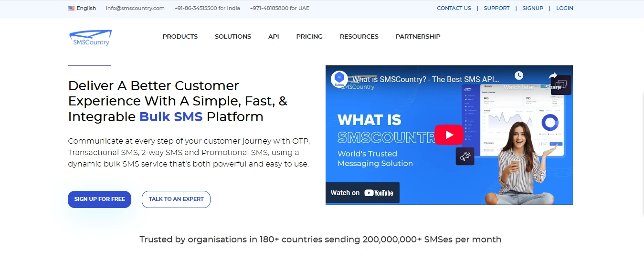Open Watch on YouTube badge
Screen dimensions: 644x261
pyautogui.click(x=362, y=193)
